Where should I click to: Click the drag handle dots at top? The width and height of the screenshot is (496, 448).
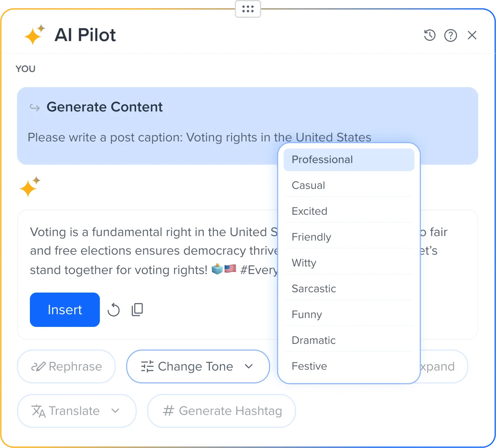tap(248, 9)
